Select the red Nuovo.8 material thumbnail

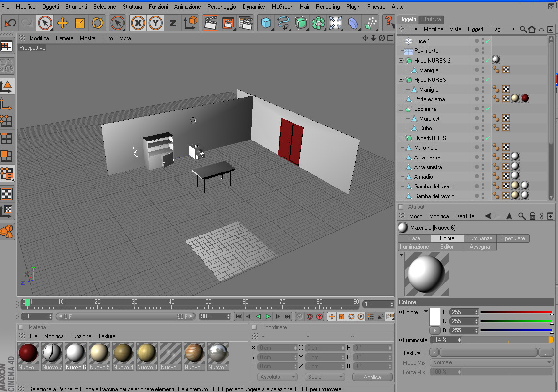click(29, 357)
